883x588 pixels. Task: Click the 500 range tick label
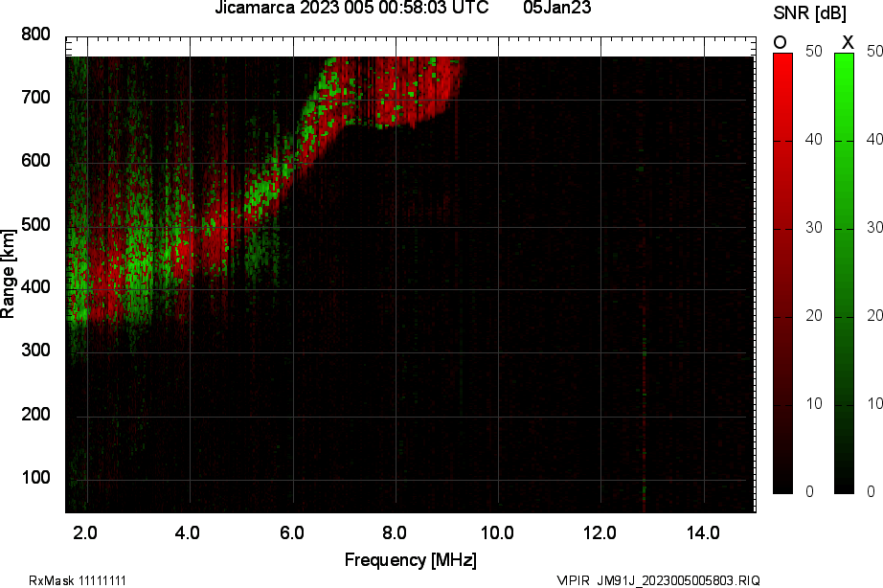coord(36,225)
